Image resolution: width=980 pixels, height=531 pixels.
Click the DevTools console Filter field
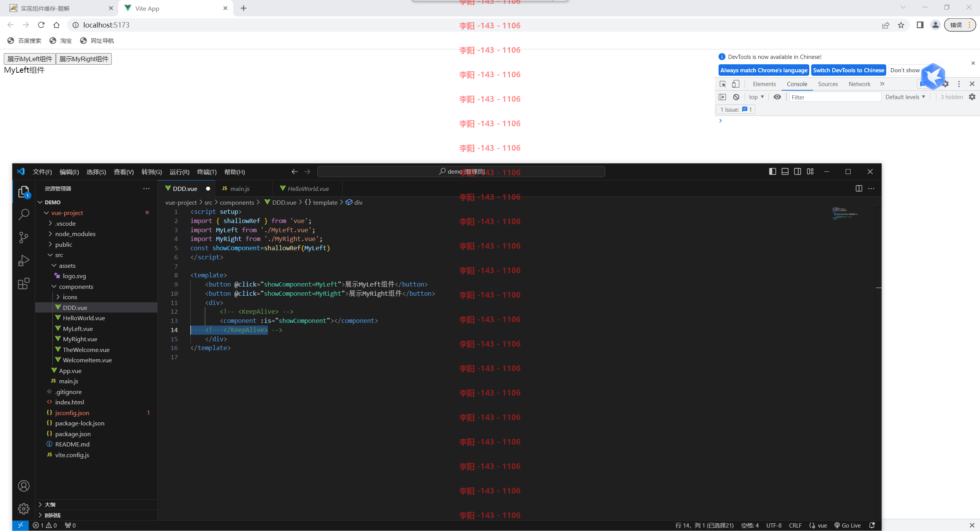pyautogui.click(x=835, y=97)
